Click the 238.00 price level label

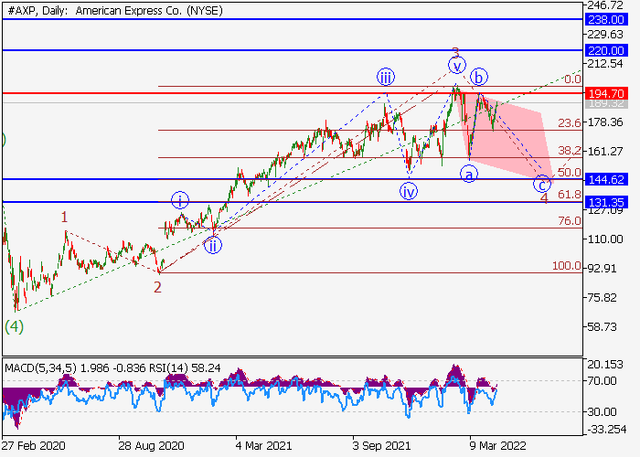(610, 19)
